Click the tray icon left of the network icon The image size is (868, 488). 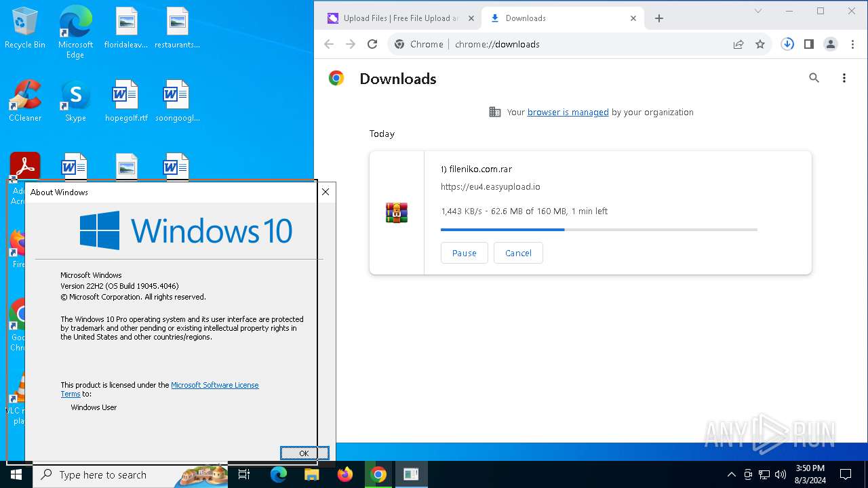(748, 474)
